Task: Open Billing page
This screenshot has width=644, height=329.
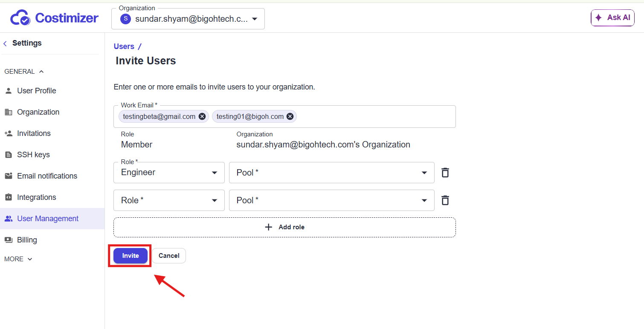Action: coord(52,240)
